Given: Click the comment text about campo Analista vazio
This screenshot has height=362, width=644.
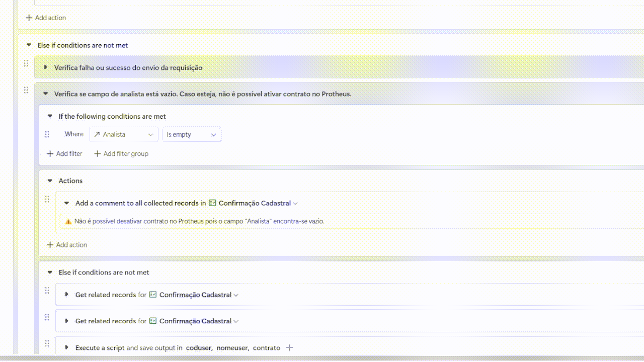Looking at the screenshot, I should pyautogui.click(x=199, y=221).
